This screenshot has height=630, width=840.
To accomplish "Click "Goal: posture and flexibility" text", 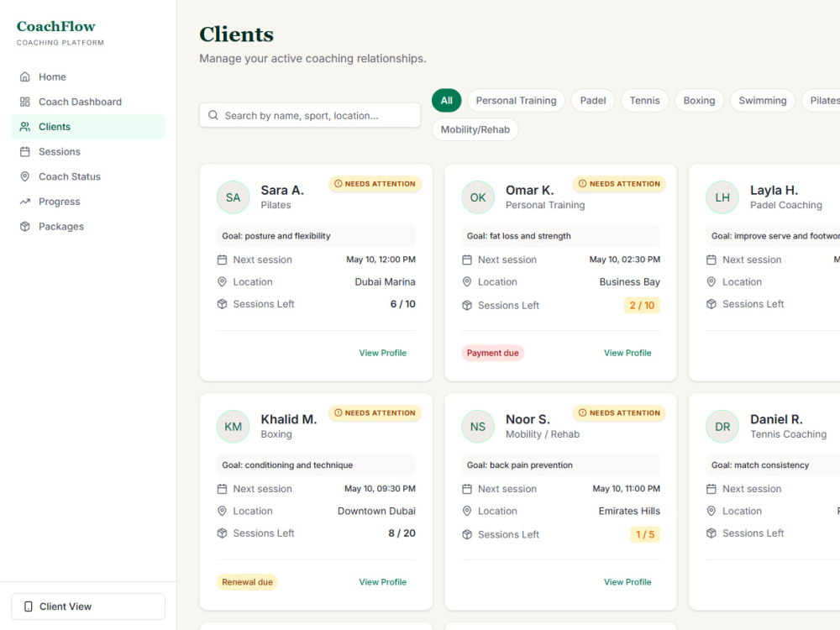I will tap(276, 236).
